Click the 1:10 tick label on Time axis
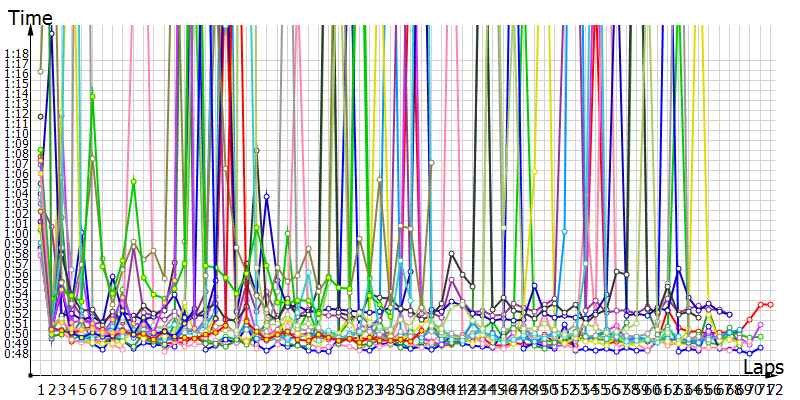Image resolution: width=800 pixels, height=400 pixels. pos(16,133)
